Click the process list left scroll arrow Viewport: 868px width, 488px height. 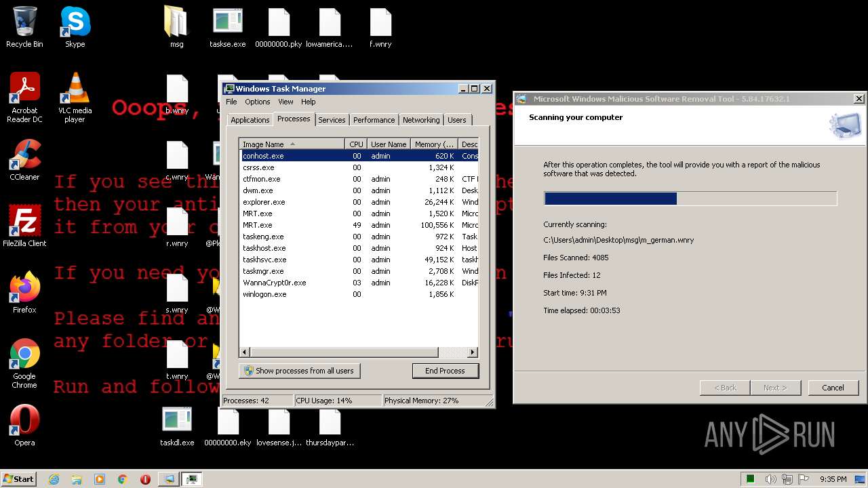pos(245,352)
